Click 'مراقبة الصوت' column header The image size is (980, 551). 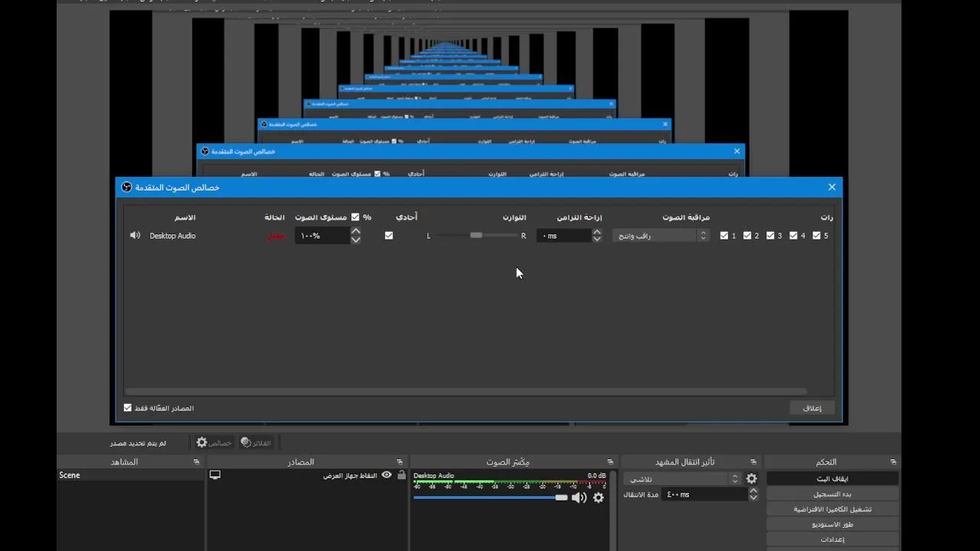pos(686,217)
